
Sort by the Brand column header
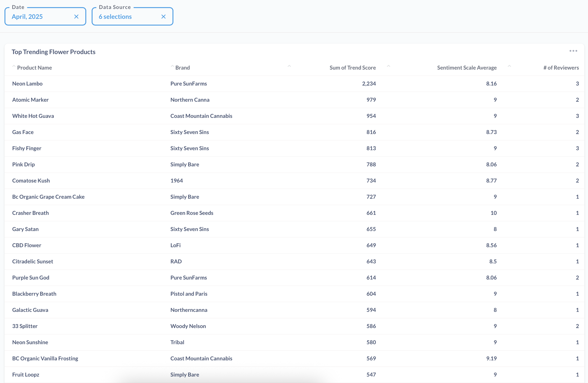tap(183, 68)
